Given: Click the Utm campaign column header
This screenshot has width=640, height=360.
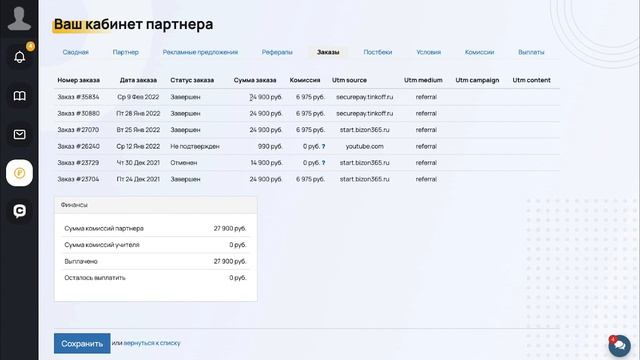Looking at the screenshot, I should tap(477, 80).
